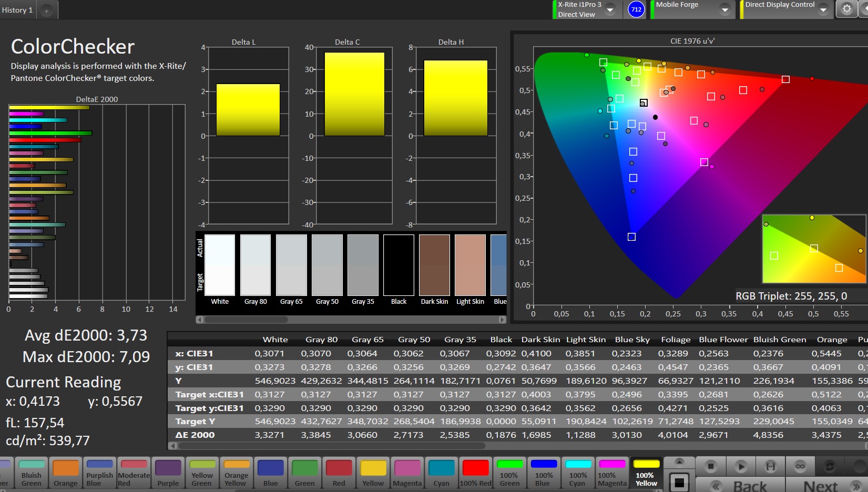Click the Gray 35 comparison patch
The image size is (868, 492).
click(363, 265)
